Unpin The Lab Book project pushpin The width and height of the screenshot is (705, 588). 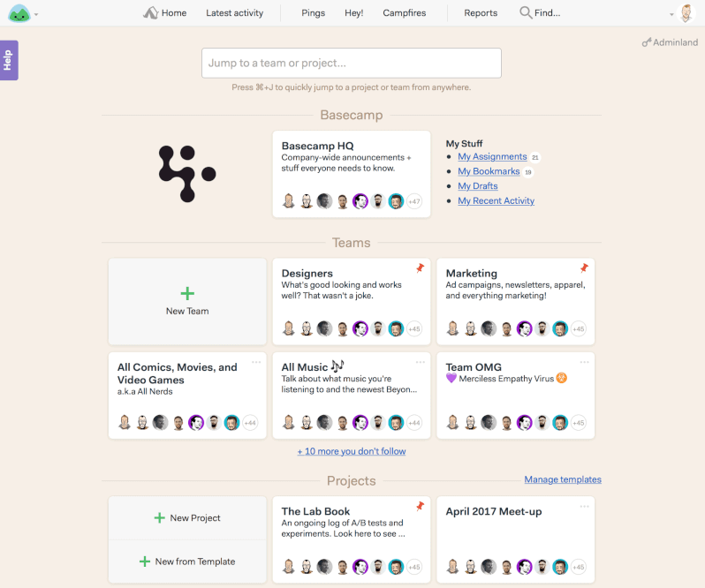[x=420, y=506]
